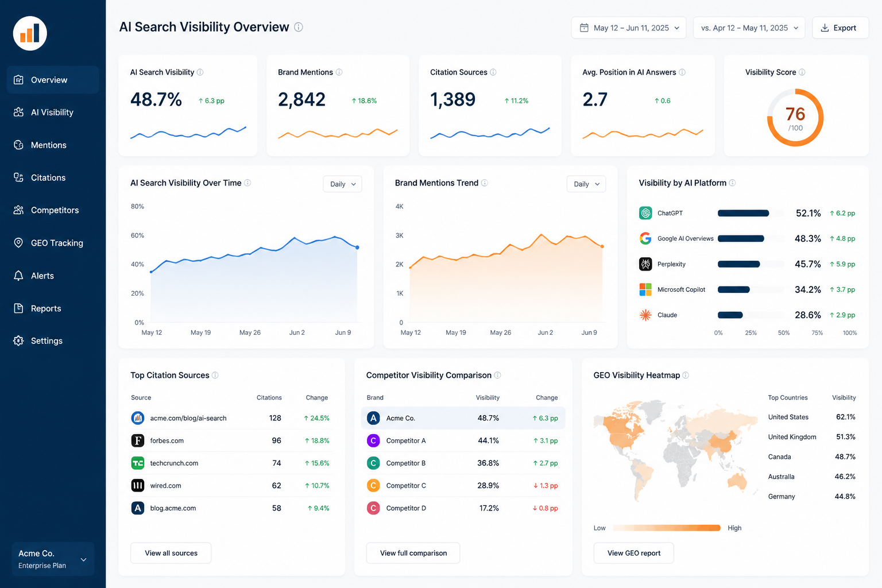Click Competitor C orange avatar
The width and height of the screenshot is (882, 588).
(373, 486)
